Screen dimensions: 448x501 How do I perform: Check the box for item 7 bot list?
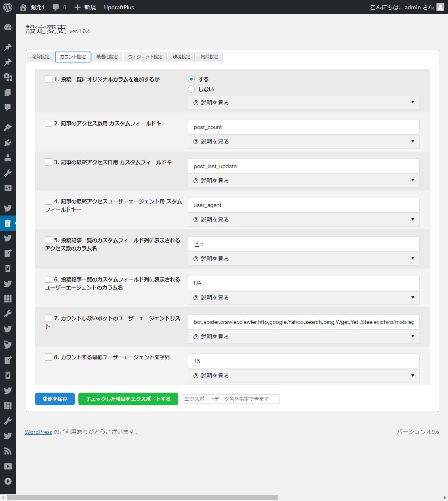(x=48, y=318)
